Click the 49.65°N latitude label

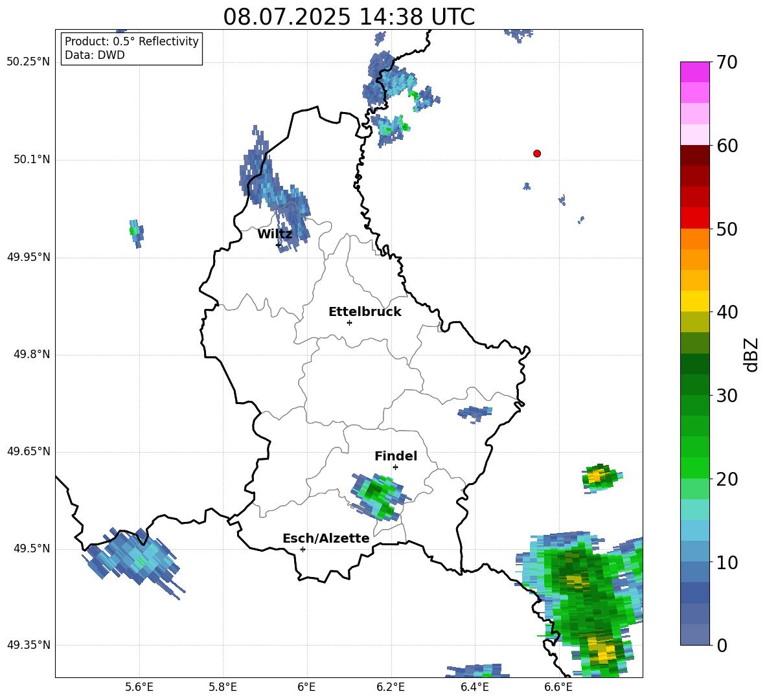[29, 451]
